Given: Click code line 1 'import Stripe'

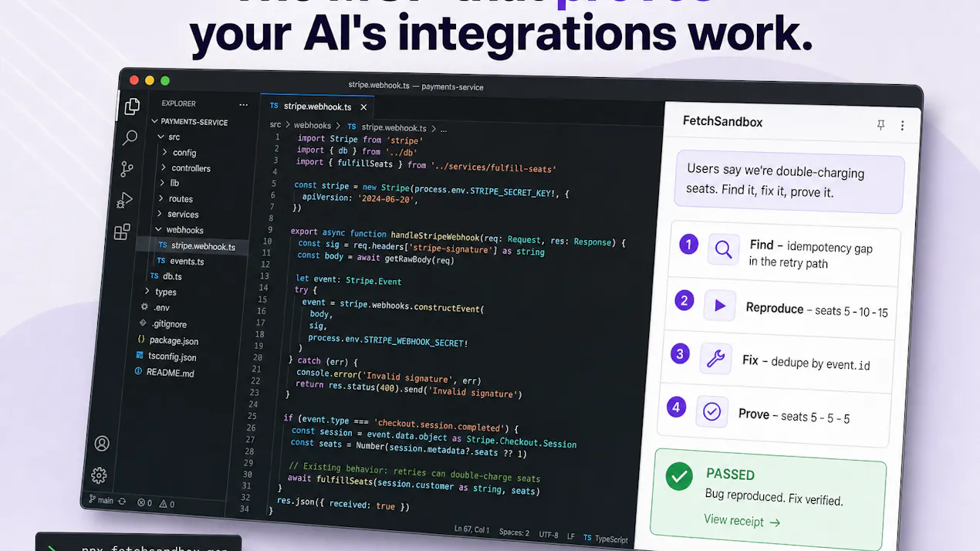Looking at the screenshot, I should [x=359, y=140].
